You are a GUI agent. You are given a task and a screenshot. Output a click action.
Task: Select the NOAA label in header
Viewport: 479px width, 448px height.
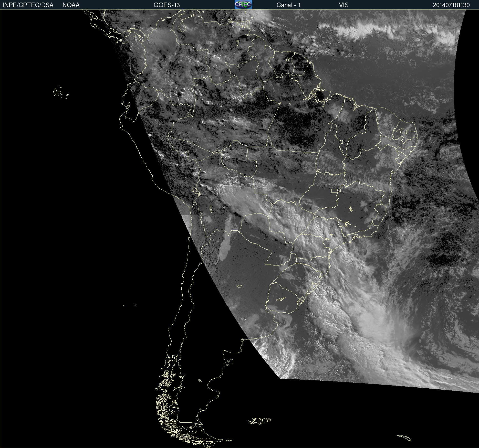[x=71, y=5]
